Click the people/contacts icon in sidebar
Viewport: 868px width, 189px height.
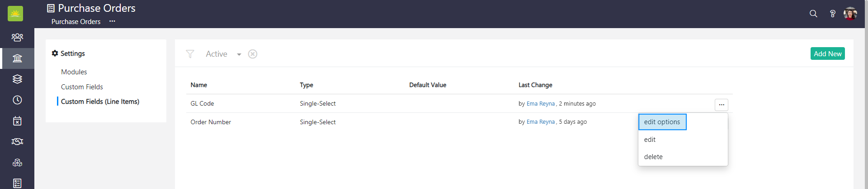17,37
